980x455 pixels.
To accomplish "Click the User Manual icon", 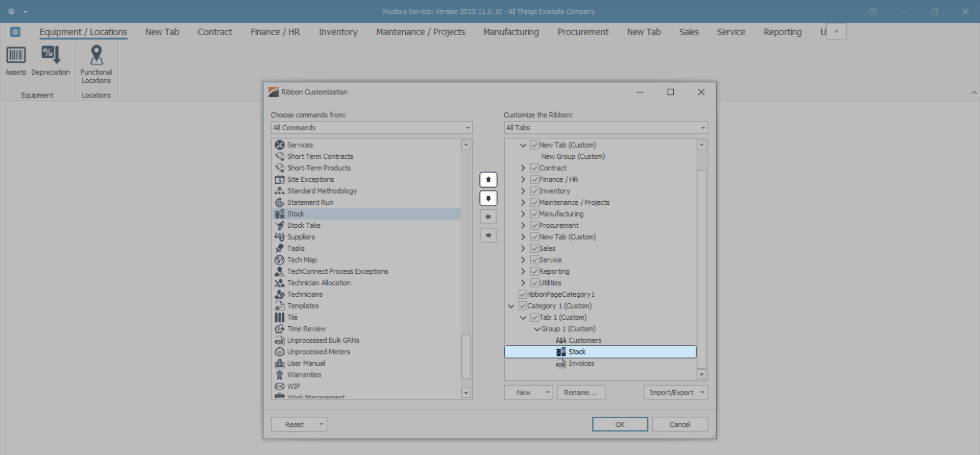I will tap(280, 363).
